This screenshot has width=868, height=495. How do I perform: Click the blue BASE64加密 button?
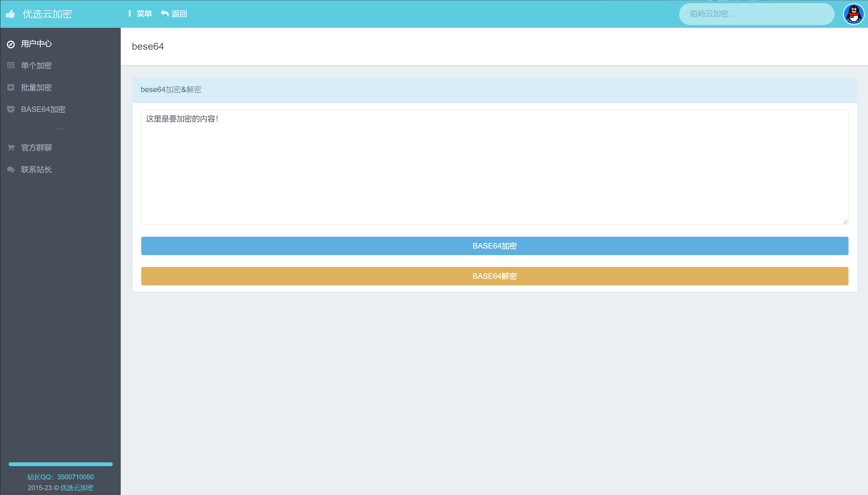click(x=495, y=246)
